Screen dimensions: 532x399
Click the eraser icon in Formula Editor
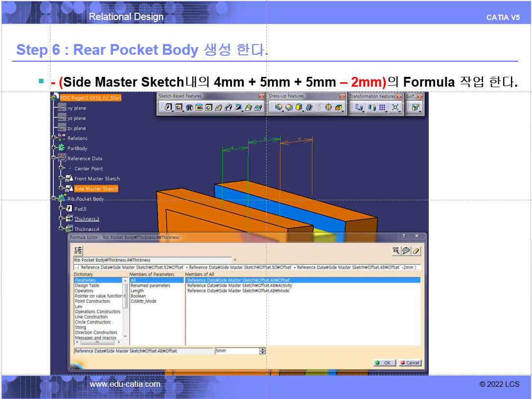(x=416, y=251)
